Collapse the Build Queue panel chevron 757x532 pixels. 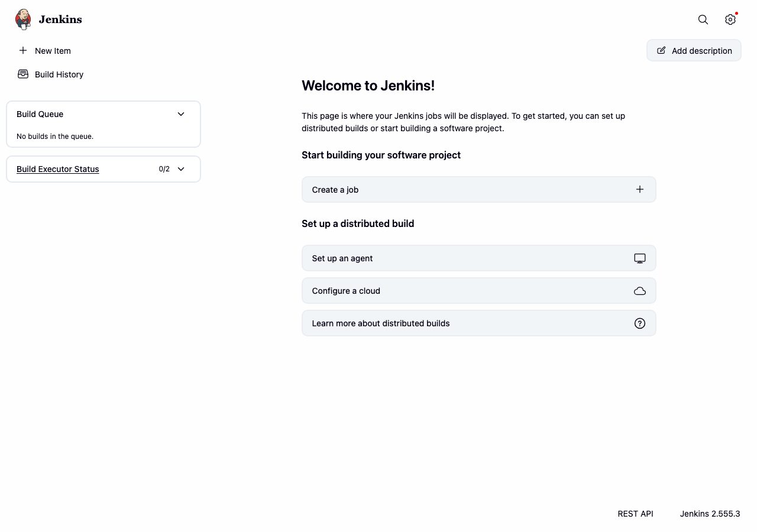[181, 114]
